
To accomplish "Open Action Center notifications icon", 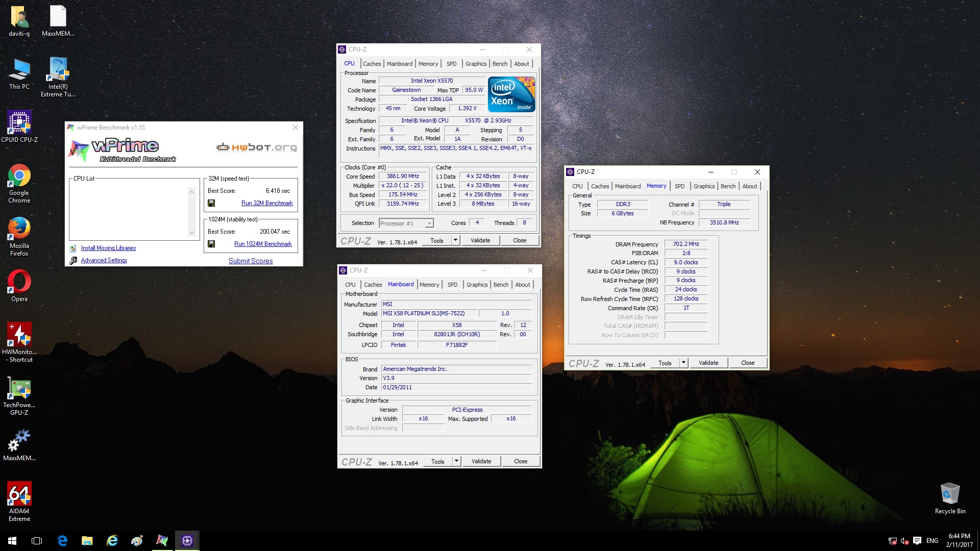I will point(917,541).
